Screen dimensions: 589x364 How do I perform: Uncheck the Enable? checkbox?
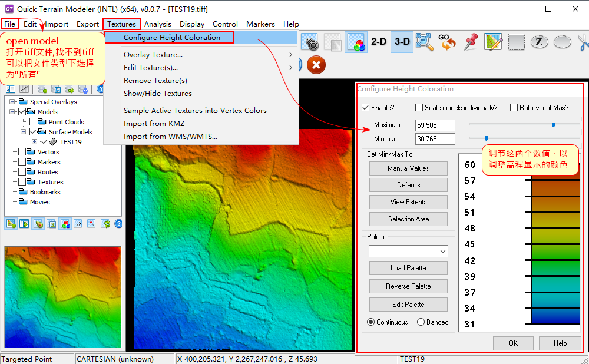click(366, 108)
